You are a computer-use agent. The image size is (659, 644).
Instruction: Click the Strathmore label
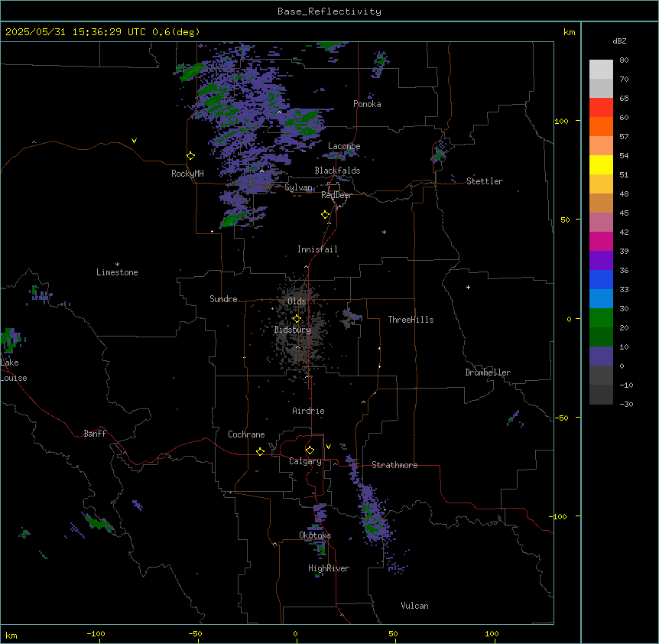pos(394,465)
